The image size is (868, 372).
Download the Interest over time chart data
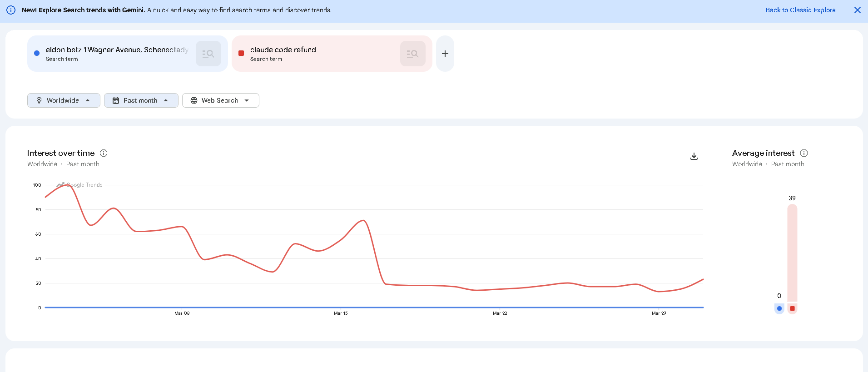click(694, 156)
